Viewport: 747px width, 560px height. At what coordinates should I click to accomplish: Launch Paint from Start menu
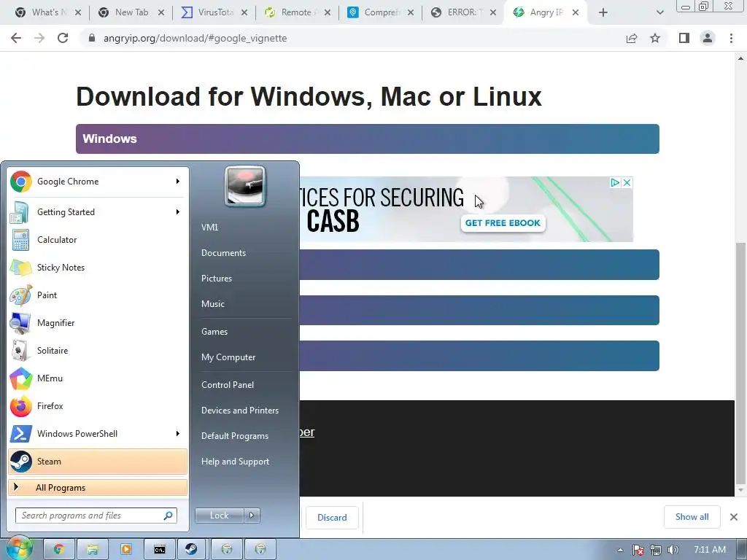tap(98, 295)
